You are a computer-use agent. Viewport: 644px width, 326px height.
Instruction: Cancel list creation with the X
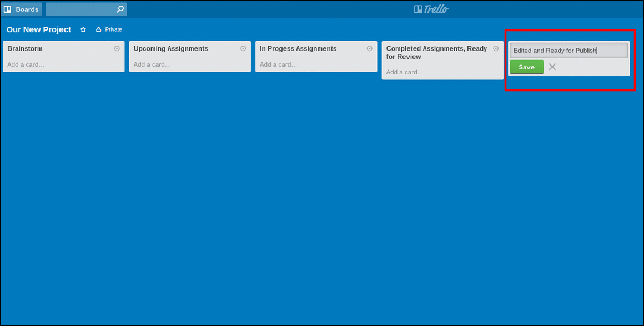[552, 67]
